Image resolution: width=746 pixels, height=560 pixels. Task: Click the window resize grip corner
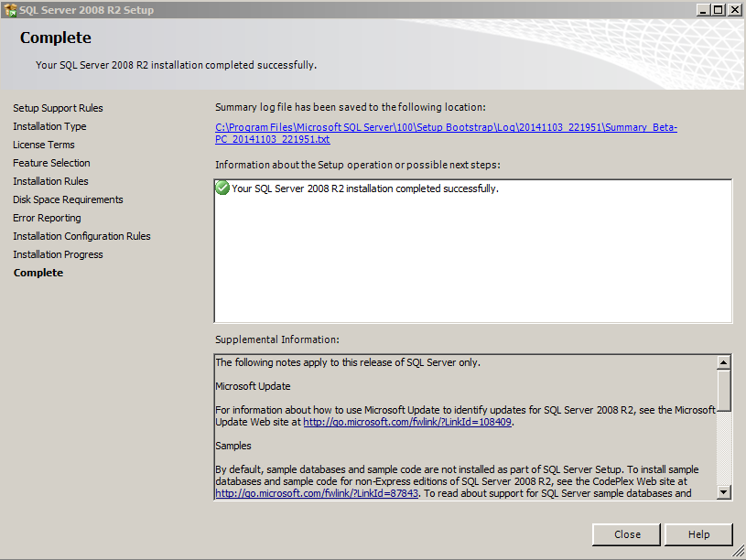[x=738, y=552]
